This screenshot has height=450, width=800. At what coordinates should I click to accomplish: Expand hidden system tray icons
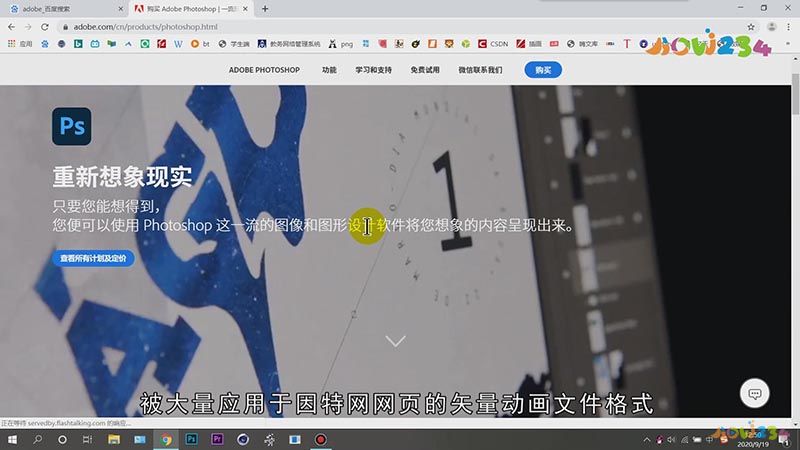tap(646, 439)
